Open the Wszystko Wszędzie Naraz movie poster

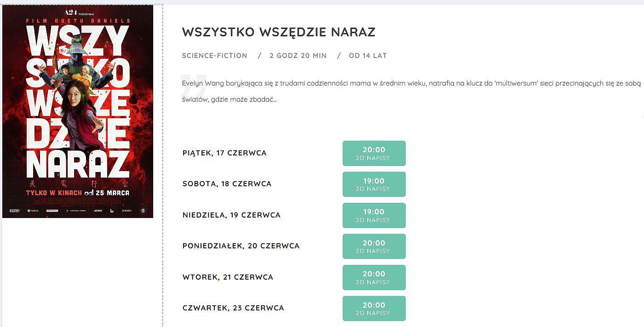point(78,111)
